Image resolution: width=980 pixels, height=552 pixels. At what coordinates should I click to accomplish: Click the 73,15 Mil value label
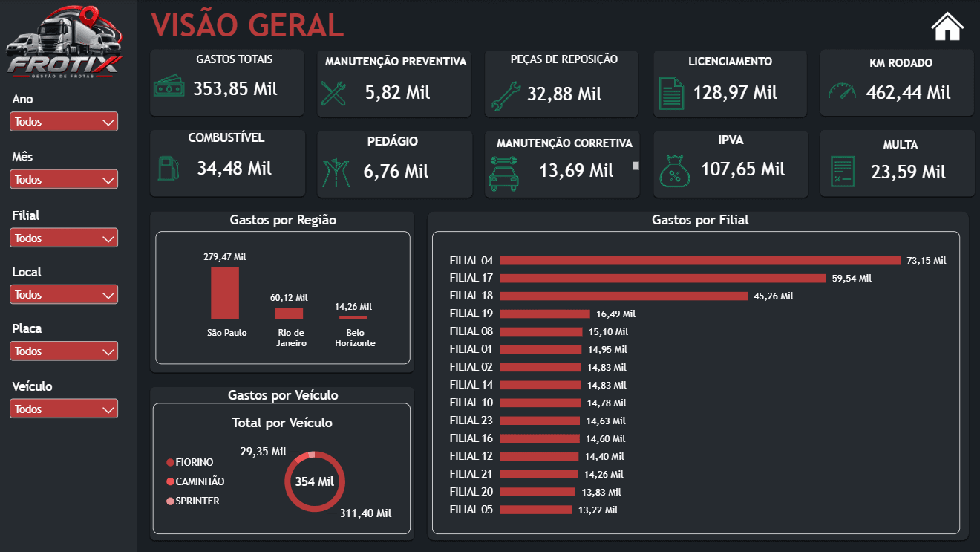[927, 261]
